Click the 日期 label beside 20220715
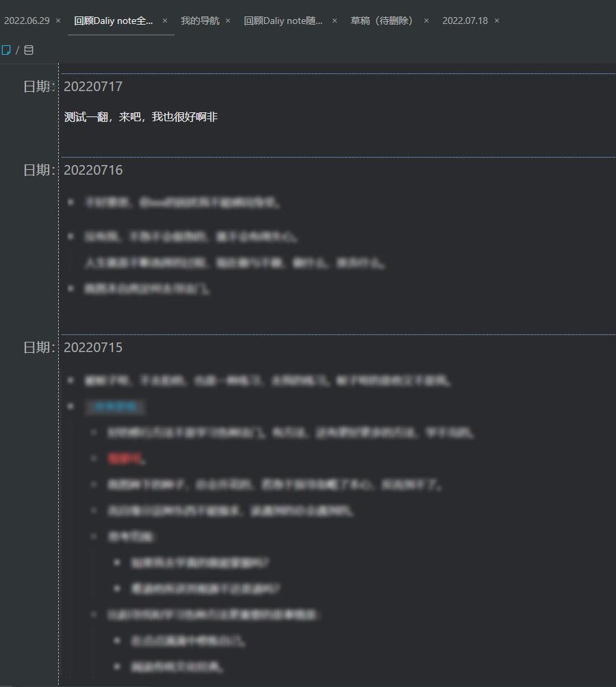616x687 pixels. (40, 347)
